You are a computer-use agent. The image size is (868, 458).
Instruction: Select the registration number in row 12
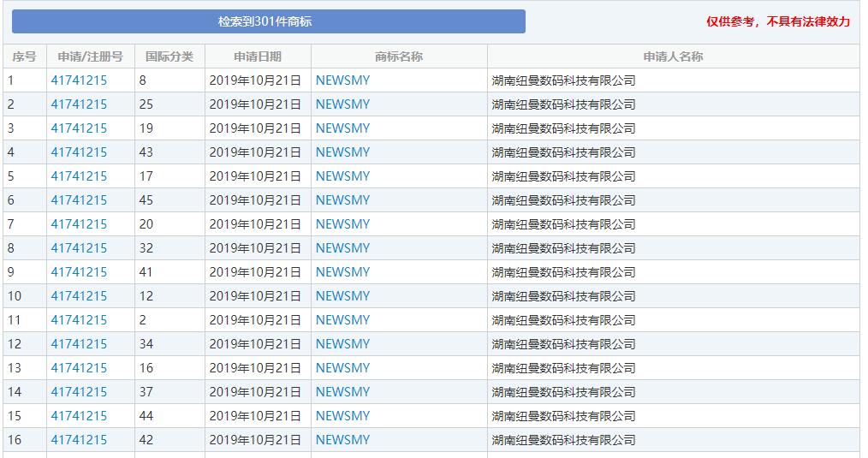point(79,344)
